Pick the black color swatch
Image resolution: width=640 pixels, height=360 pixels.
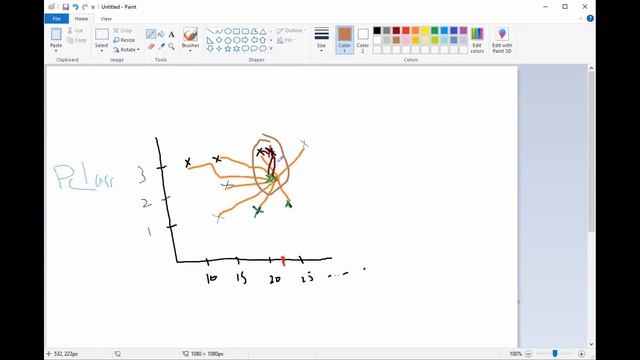click(377, 31)
